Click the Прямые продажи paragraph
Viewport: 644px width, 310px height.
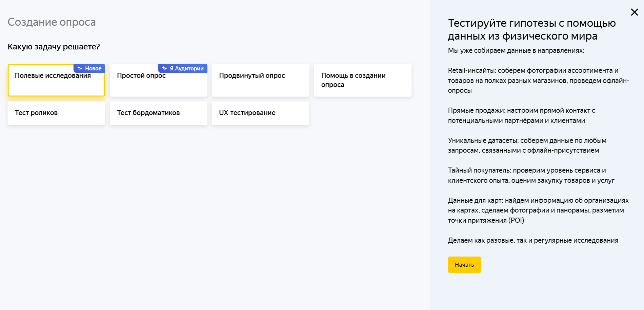click(522, 115)
